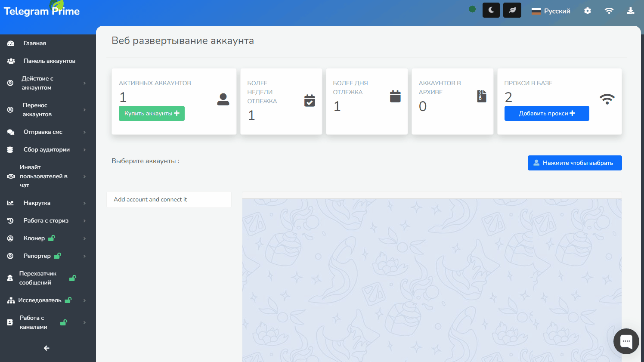
Task: Expand Репортер chevron
Action: tap(84, 256)
